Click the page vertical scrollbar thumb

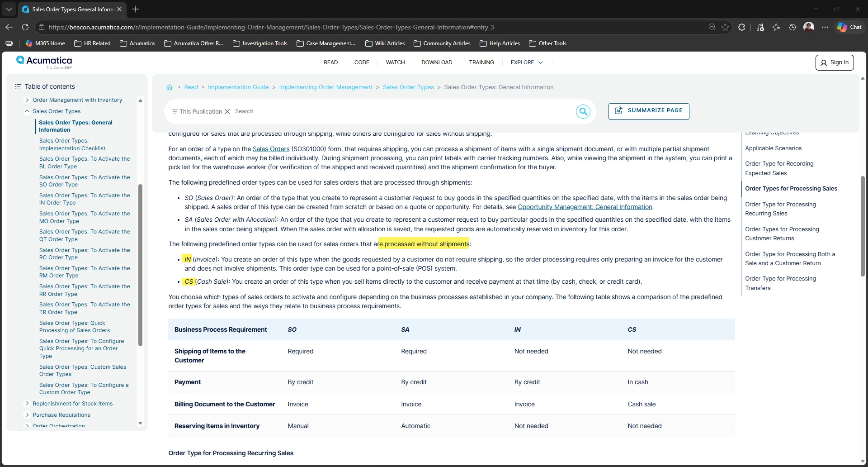[x=863, y=226]
